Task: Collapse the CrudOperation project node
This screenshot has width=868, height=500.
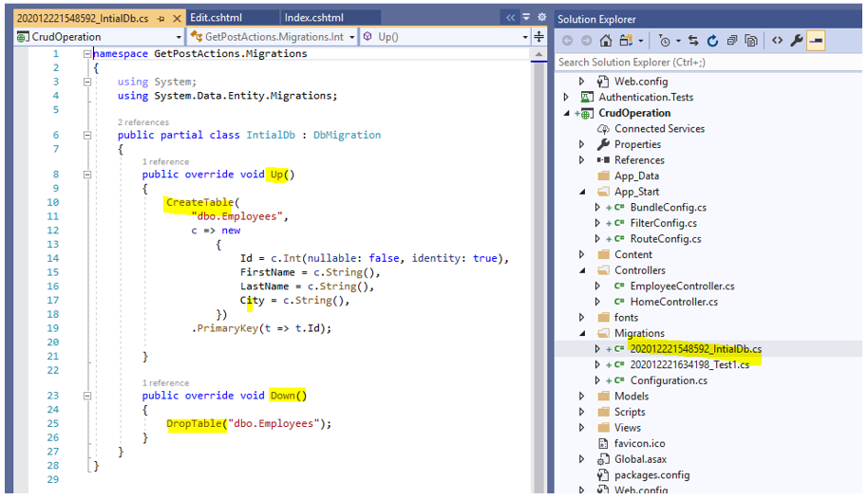Action: pos(566,114)
